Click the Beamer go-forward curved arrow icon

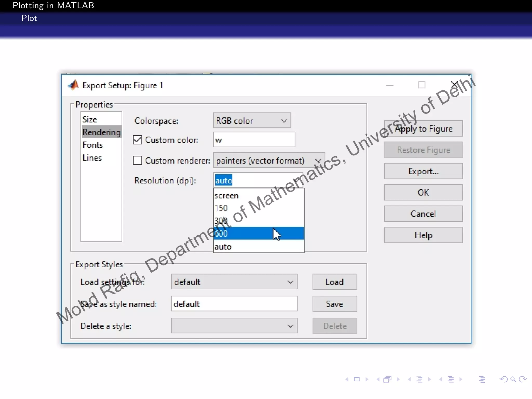tap(523, 380)
